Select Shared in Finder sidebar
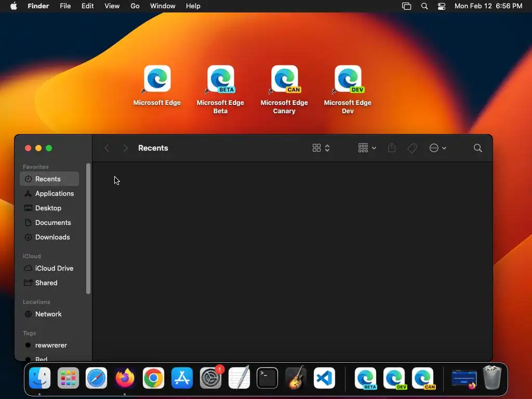Viewport: 532px width, 399px height. click(49, 283)
